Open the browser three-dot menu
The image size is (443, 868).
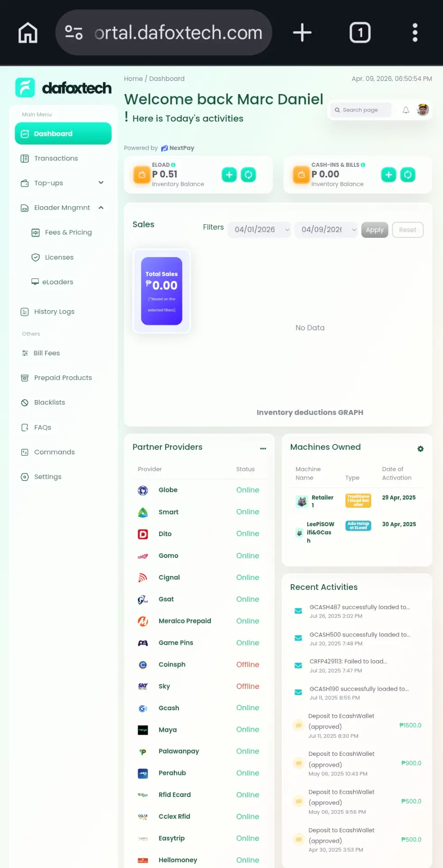pyautogui.click(x=415, y=33)
